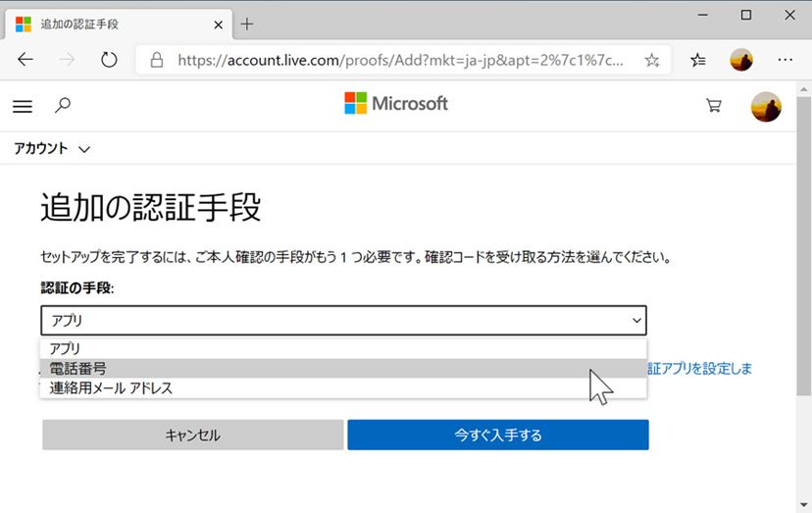Viewport: 812px width, 513px height.
Task: Click the address bar URL field
Action: 400,60
